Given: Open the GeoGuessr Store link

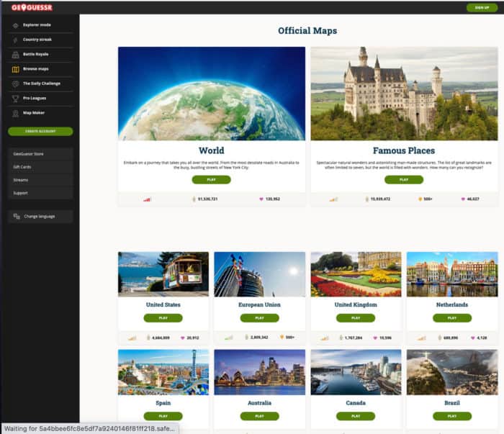Looking at the screenshot, I should click(x=41, y=154).
